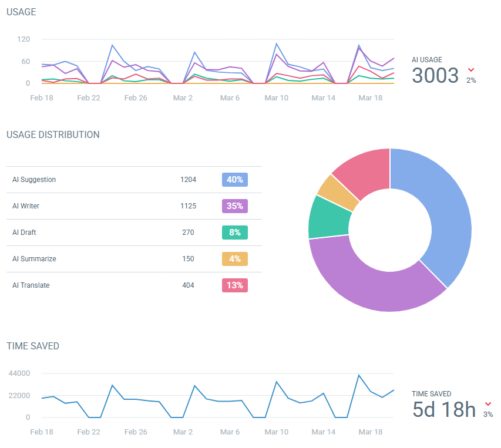
Task: Click the purple 35% badge for AI Writer
Action: [x=234, y=206]
